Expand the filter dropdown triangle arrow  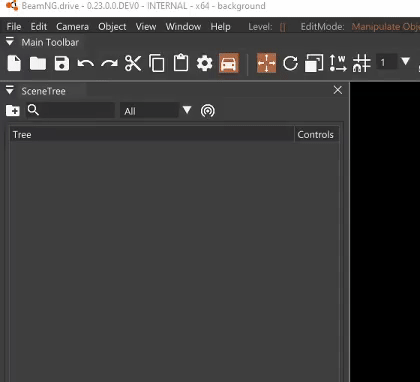point(187,109)
